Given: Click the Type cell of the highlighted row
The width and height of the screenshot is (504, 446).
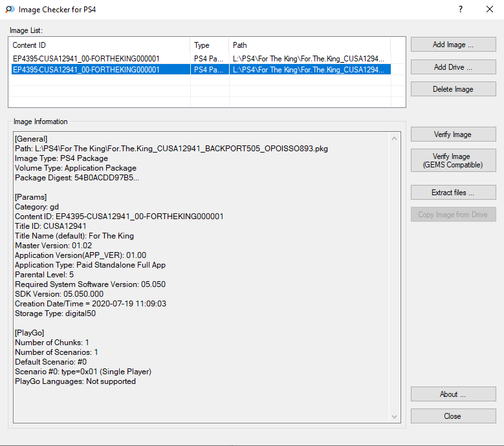Looking at the screenshot, I should tap(210, 69).
